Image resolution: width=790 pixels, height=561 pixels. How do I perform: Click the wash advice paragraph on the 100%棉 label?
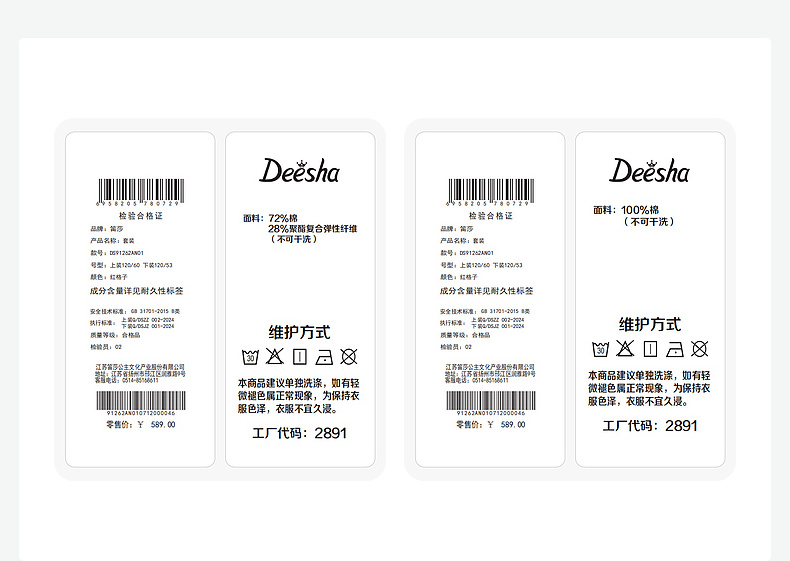[x=649, y=389]
